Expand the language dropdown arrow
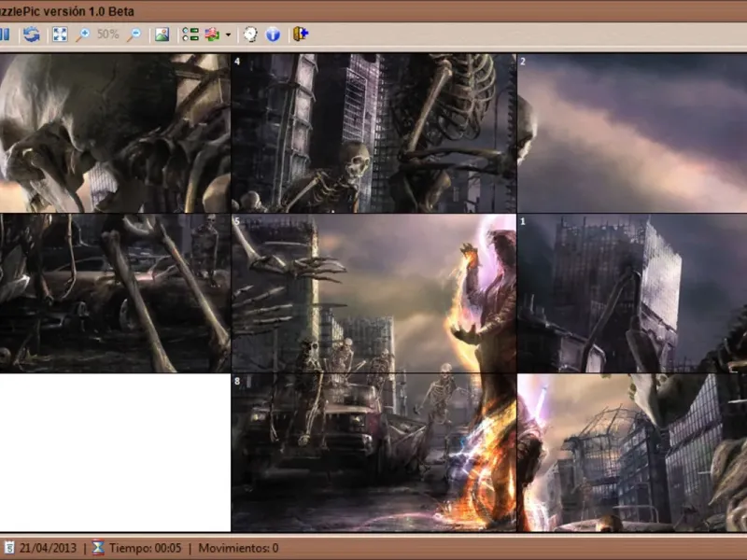Viewport: 747px width, 560px height. [228, 35]
